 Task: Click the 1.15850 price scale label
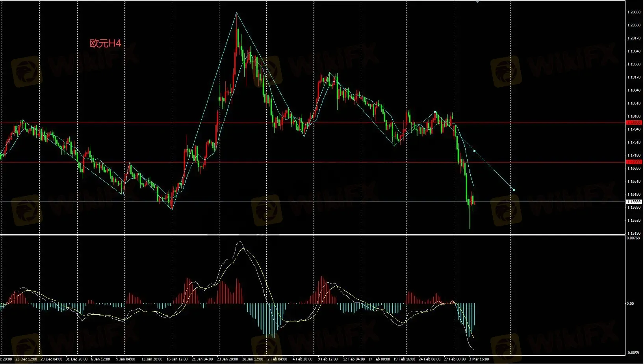[x=634, y=207]
